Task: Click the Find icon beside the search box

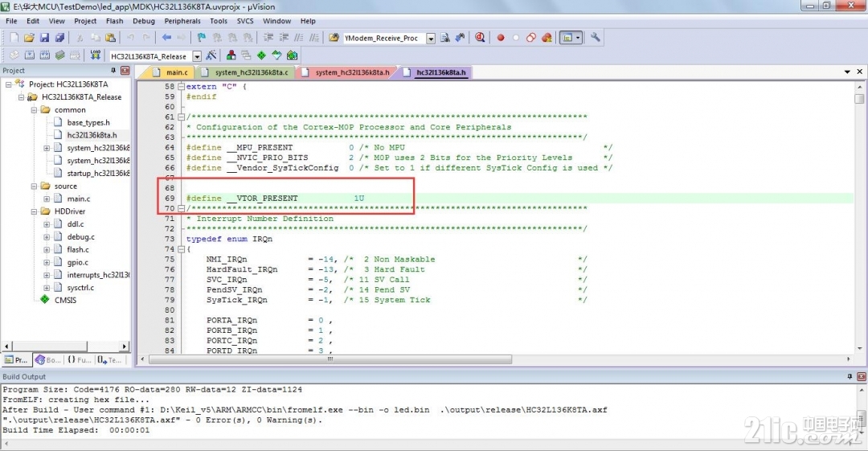Action: (445, 38)
